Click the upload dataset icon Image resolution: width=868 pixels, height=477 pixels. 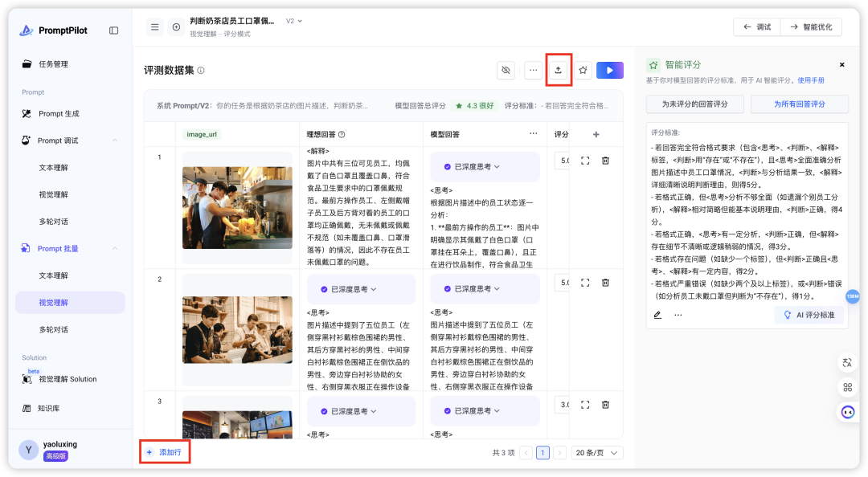[558, 71]
